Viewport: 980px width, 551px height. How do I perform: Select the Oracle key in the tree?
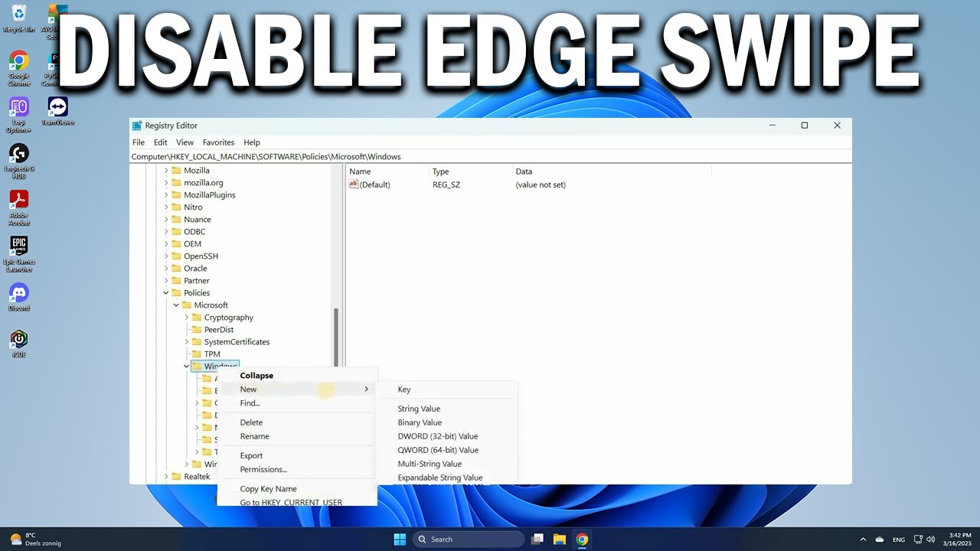pyautogui.click(x=195, y=269)
